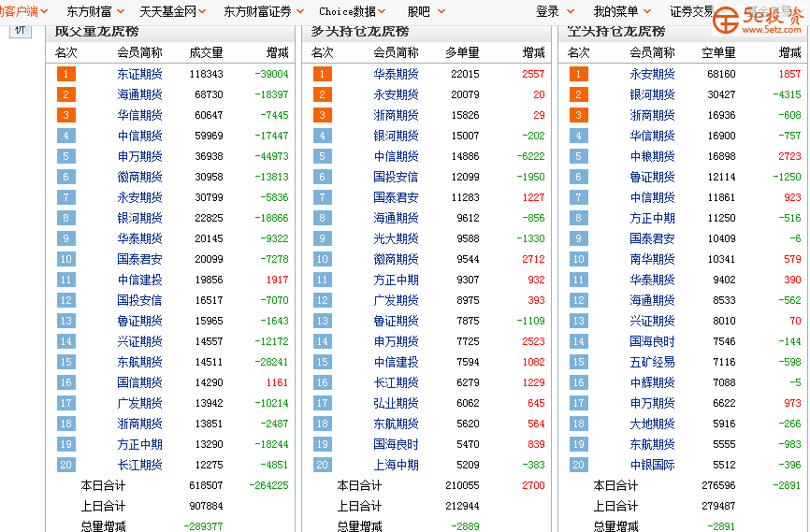
Task: Open 广发期货 in long position ranking
Action: [396, 300]
